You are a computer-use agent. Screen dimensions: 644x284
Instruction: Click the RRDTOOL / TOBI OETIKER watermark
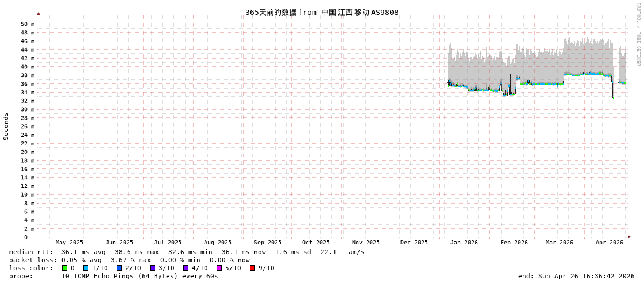pos(638,34)
